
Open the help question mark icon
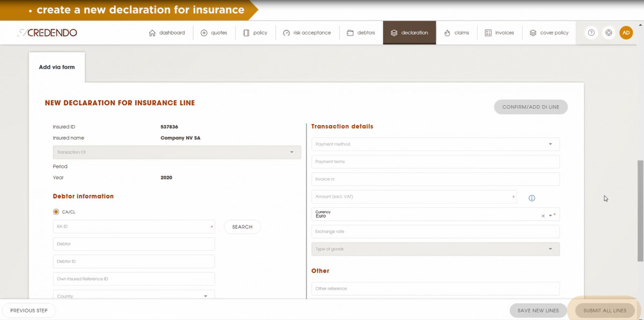591,33
